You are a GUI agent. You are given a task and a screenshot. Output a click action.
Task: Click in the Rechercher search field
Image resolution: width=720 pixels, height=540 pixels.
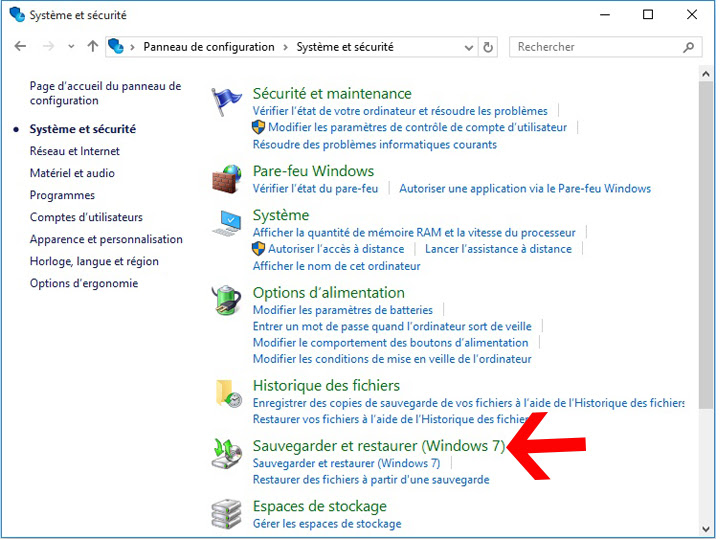pyautogui.click(x=605, y=47)
